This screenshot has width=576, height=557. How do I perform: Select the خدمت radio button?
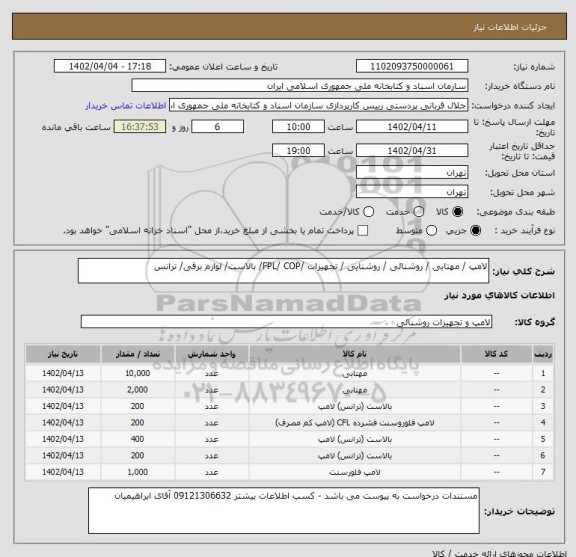tap(419, 212)
